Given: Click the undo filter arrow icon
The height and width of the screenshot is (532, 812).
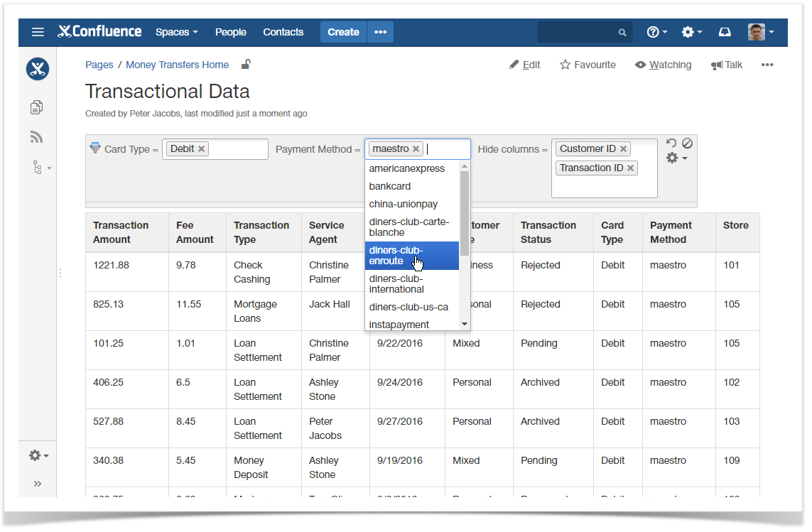Looking at the screenshot, I should [671, 143].
